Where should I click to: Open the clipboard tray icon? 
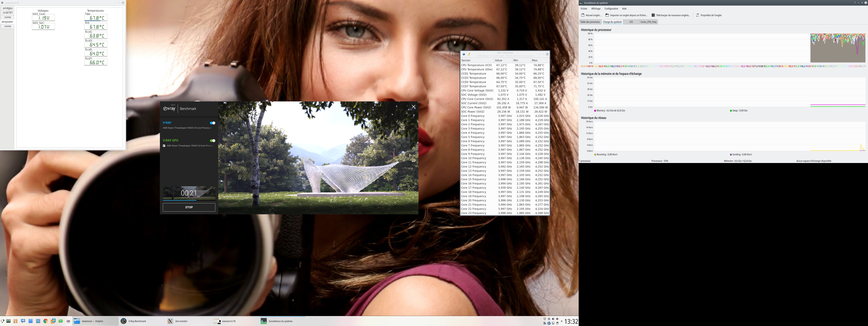tap(557, 323)
